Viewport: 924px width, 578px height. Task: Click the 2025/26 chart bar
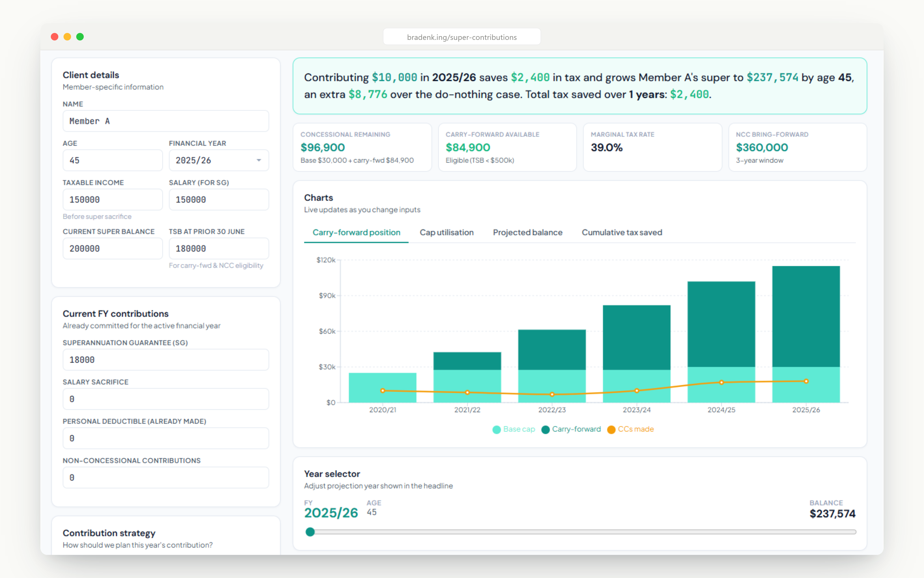click(x=806, y=334)
